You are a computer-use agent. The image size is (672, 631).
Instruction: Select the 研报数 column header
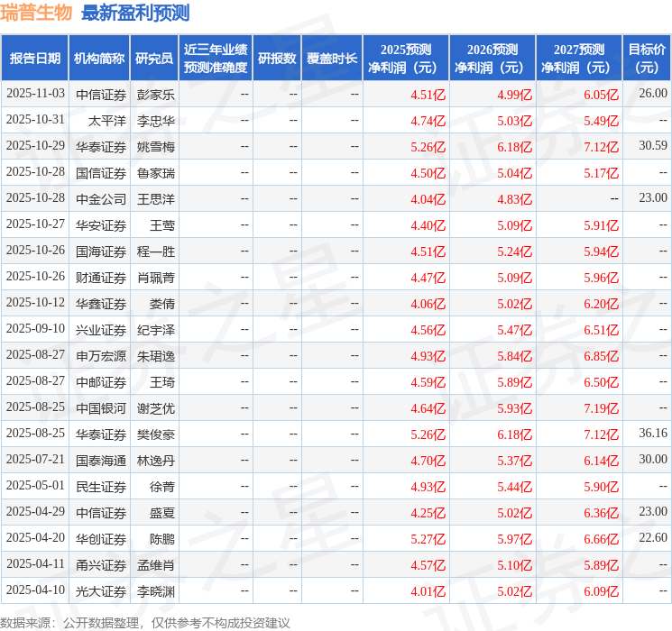click(x=277, y=59)
